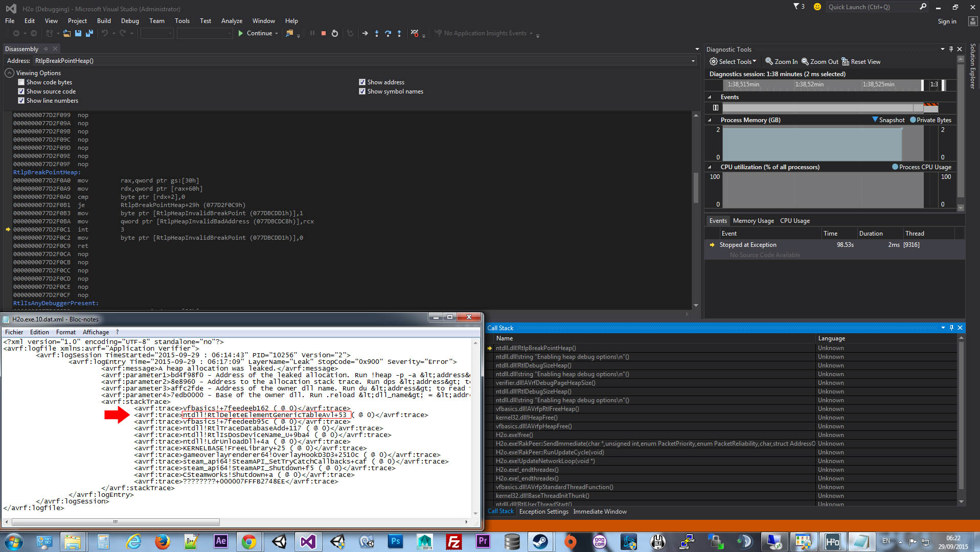Click the Quick Launch search magnifier
The width and height of the screenshot is (980, 552).
click(923, 7)
